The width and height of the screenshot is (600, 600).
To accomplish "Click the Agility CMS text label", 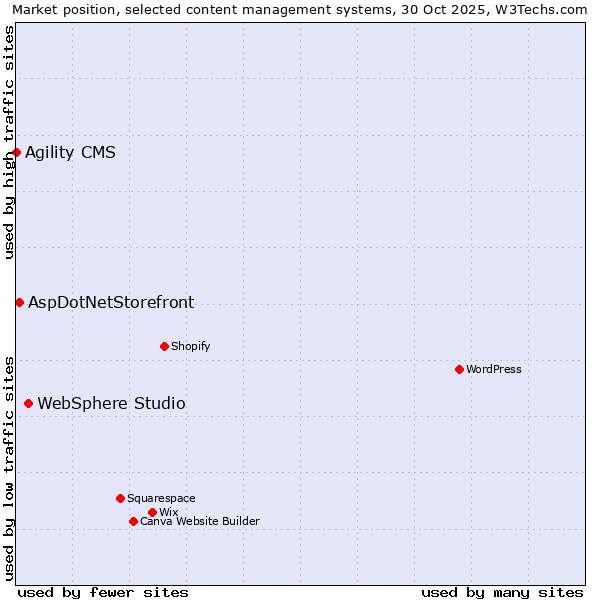I will click(70, 152).
